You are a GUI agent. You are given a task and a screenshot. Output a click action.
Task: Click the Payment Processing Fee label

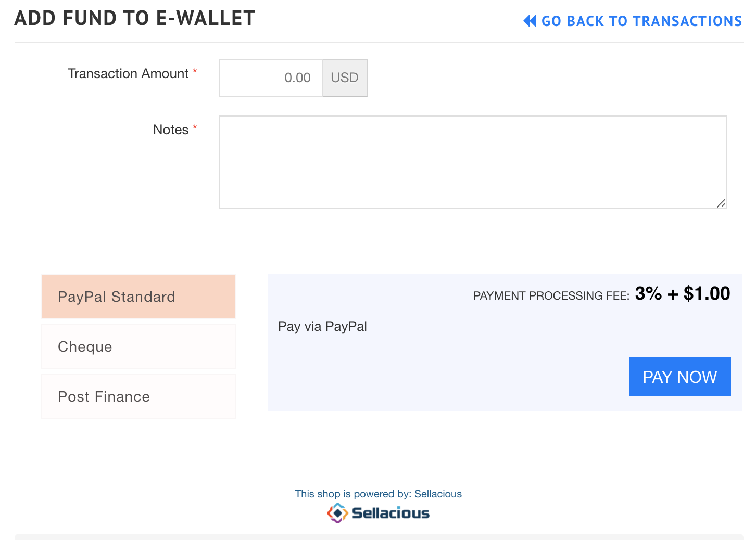pos(551,295)
